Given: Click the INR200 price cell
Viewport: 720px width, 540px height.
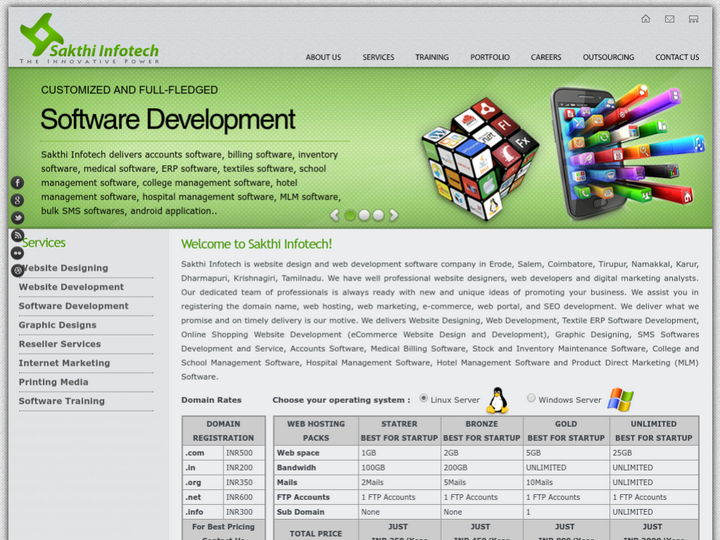Looking at the screenshot, I should pyautogui.click(x=244, y=467).
